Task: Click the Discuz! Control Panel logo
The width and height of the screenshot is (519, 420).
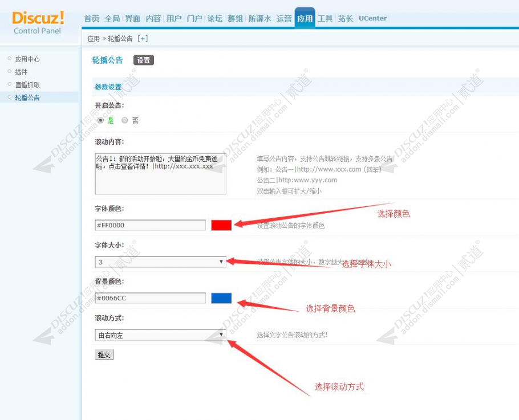Action: coord(38,22)
